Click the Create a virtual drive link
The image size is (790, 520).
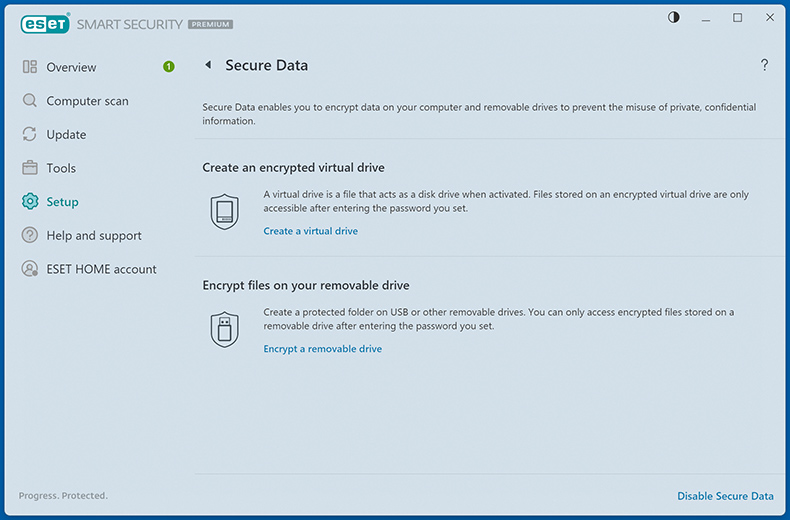coord(310,231)
